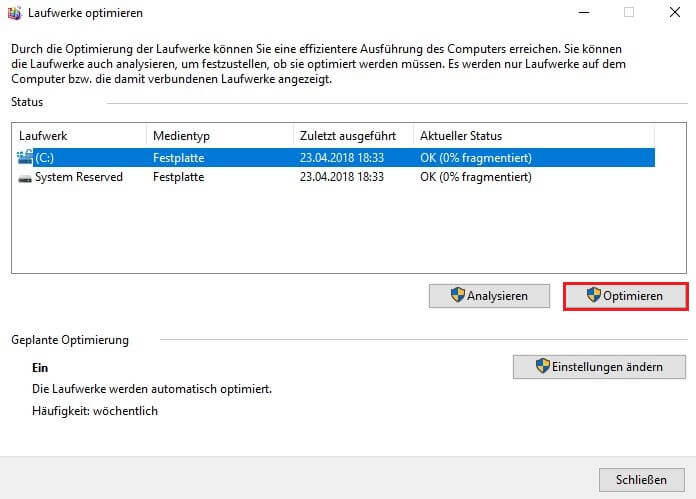The height and width of the screenshot is (499, 696).
Task: Click Festplatte cell in System Reserved row
Action: [178, 177]
